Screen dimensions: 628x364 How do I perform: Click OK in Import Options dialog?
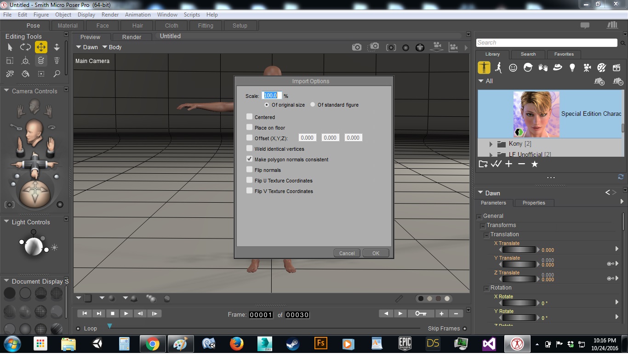tap(376, 253)
